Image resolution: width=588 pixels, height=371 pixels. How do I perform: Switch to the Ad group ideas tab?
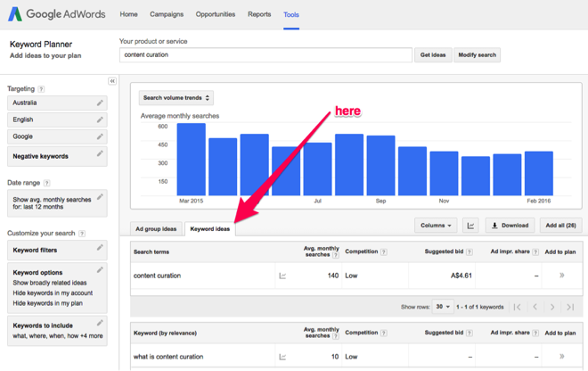[x=156, y=228]
